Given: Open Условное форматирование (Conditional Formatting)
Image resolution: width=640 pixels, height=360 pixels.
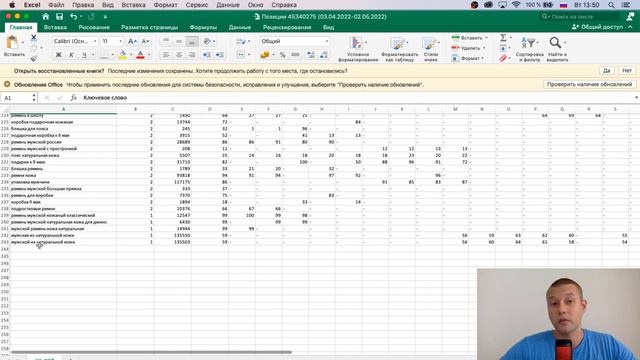Looking at the screenshot, I should 358,49.
